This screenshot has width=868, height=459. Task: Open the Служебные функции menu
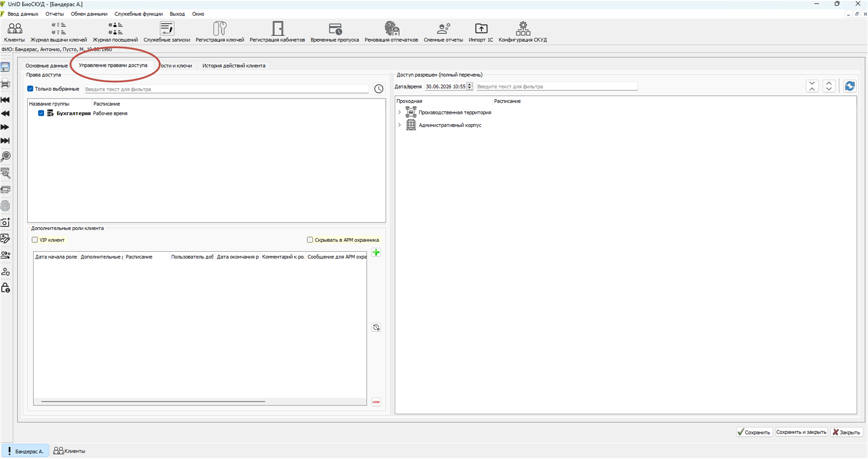coord(139,14)
